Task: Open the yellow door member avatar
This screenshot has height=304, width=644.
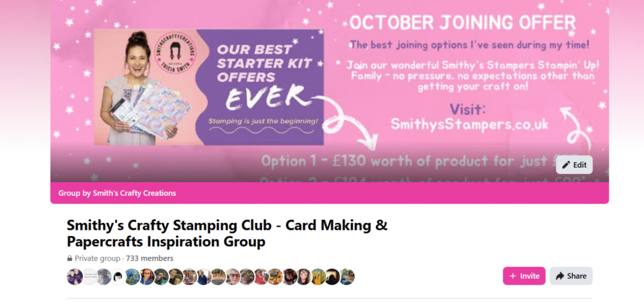Action: [318, 276]
